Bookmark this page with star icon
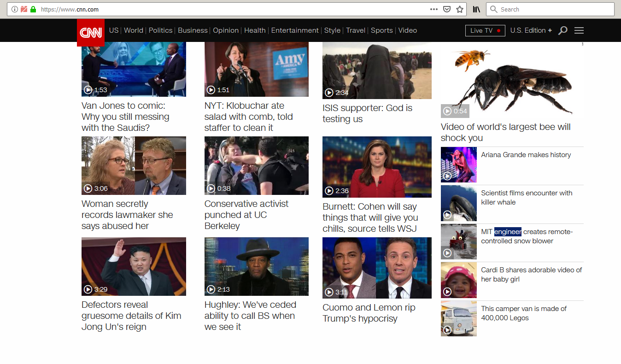This screenshot has width=621, height=364. point(459,9)
